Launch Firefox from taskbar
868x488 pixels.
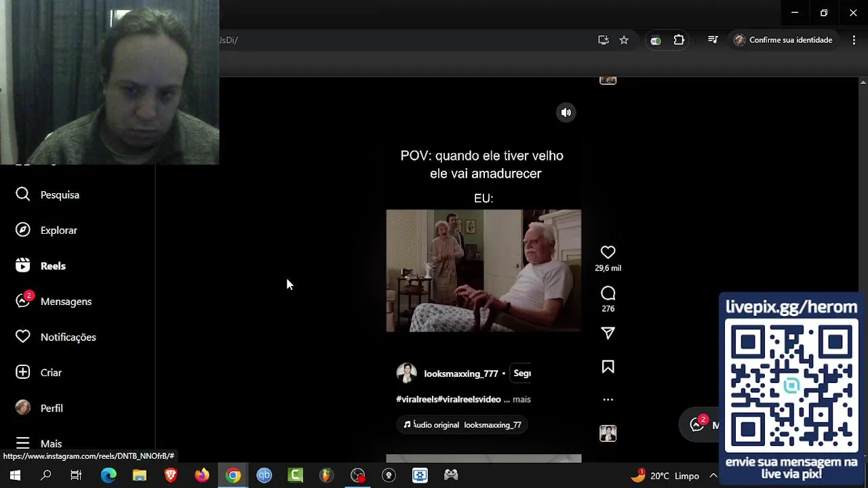click(202, 476)
